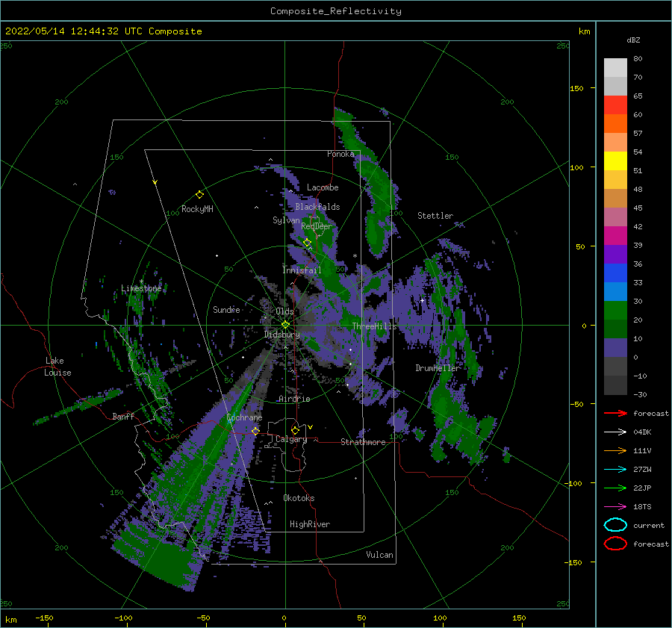Click the magenta 18TS arrow symbol
672x628 pixels.
[x=615, y=507]
